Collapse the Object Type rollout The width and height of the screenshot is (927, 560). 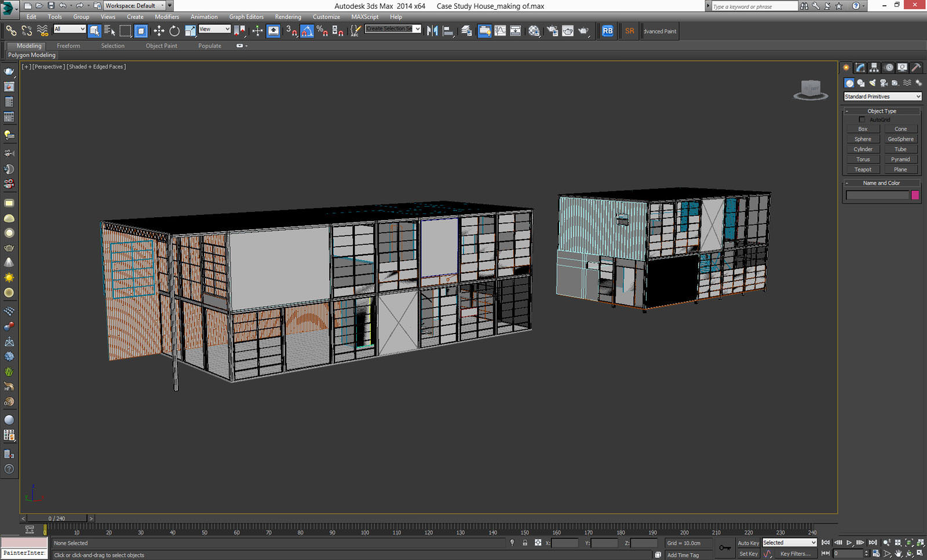882,111
